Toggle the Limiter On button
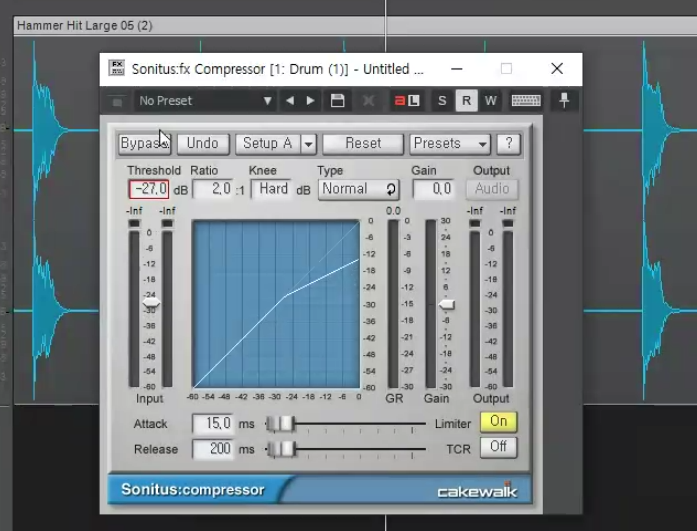The height and width of the screenshot is (531, 697). point(498,422)
